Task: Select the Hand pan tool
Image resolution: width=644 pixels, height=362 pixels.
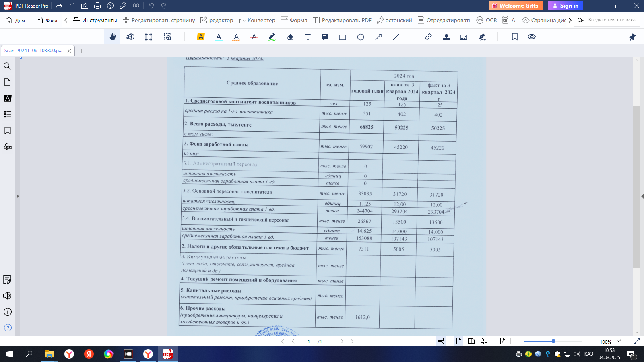Action: pyautogui.click(x=113, y=37)
